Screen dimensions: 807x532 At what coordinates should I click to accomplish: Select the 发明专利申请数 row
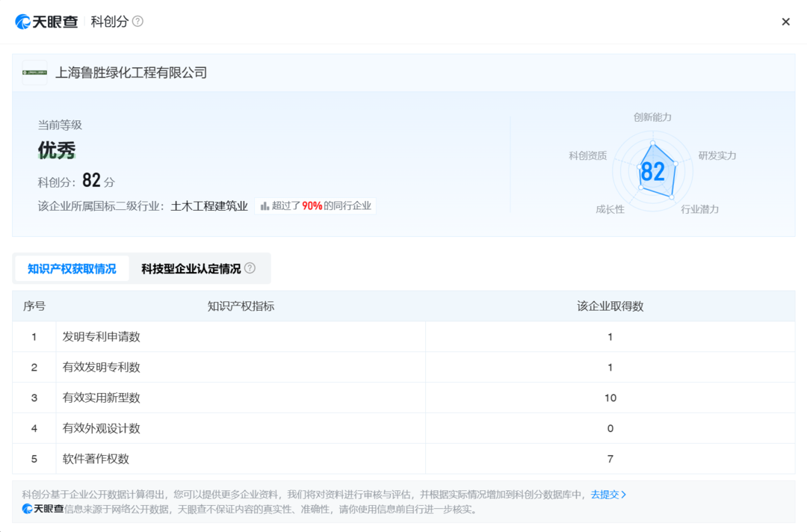point(403,336)
